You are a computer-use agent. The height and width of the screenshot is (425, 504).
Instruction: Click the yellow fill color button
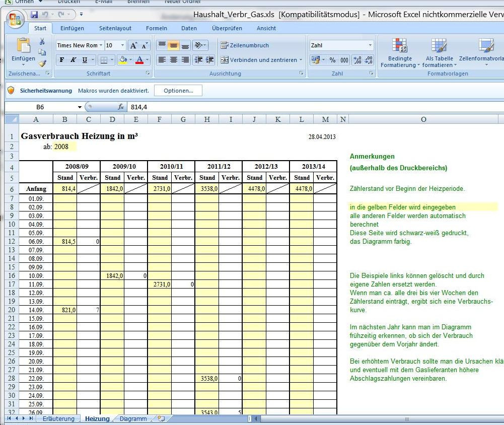click(x=122, y=60)
